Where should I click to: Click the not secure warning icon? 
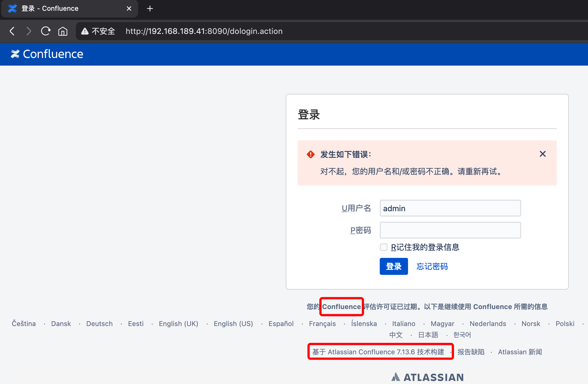85,31
